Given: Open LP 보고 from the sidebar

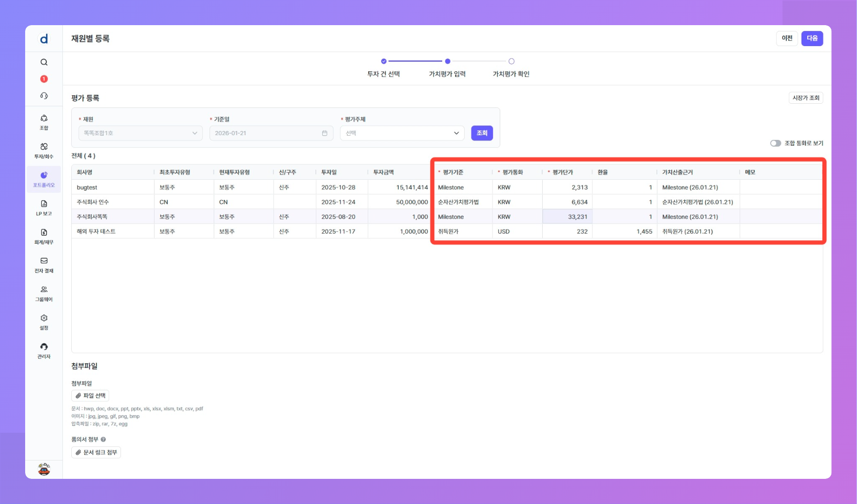Looking at the screenshot, I should 44,208.
